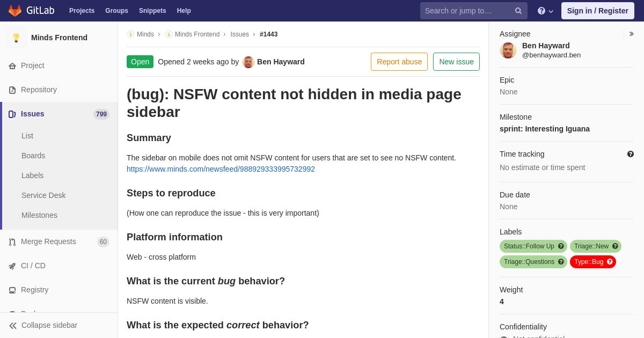Viewport: 644px width, 338px height.
Task: Click the #1443 breadcrumb
Action: pyautogui.click(x=269, y=34)
